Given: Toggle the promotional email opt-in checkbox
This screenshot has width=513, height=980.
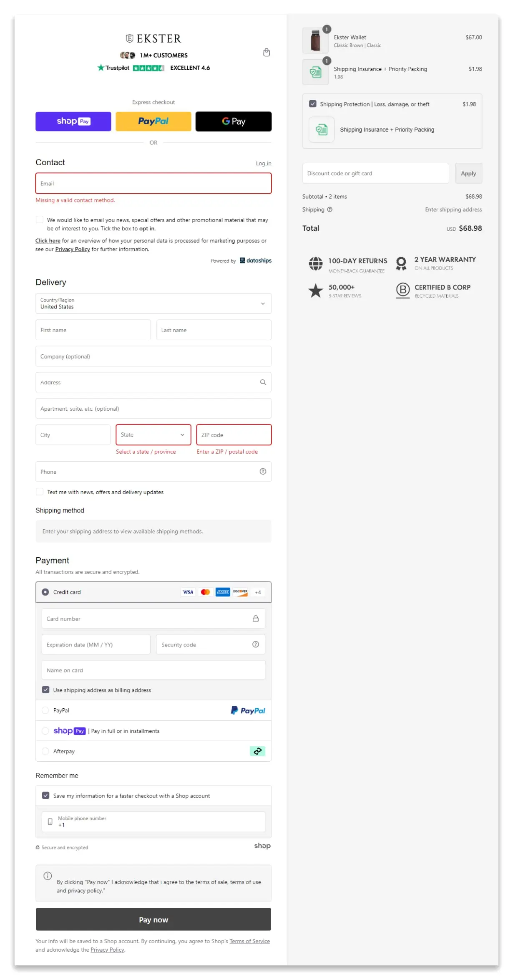Looking at the screenshot, I should pos(40,220).
